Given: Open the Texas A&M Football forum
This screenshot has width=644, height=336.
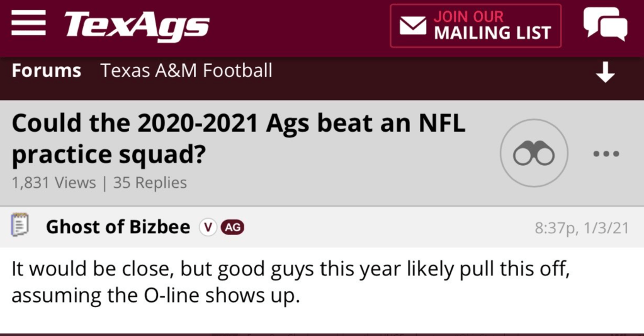Looking at the screenshot, I should [x=186, y=71].
